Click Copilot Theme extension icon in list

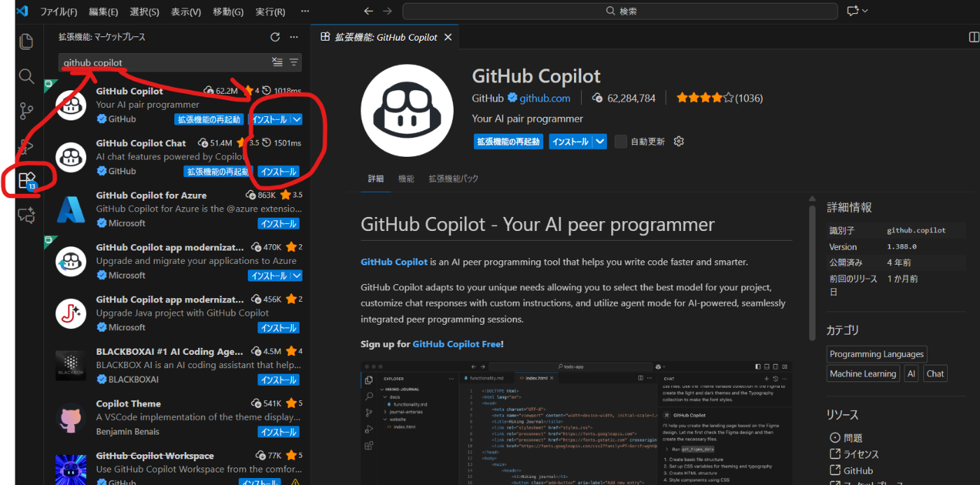71,417
